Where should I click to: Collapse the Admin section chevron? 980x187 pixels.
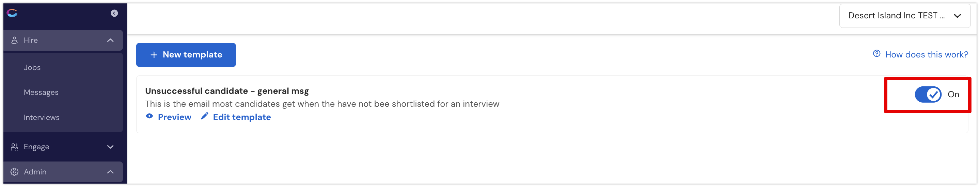click(x=110, y=172)
